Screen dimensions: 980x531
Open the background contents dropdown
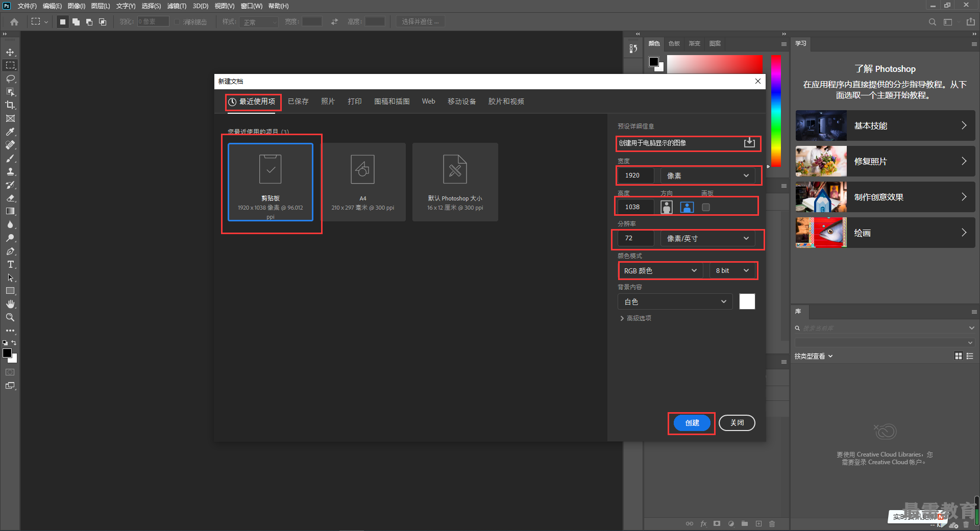coord(675,302)
